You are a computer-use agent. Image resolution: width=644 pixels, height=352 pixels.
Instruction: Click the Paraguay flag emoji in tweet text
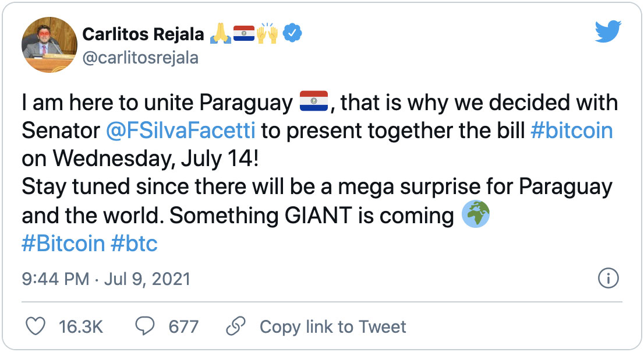[314, 102]
